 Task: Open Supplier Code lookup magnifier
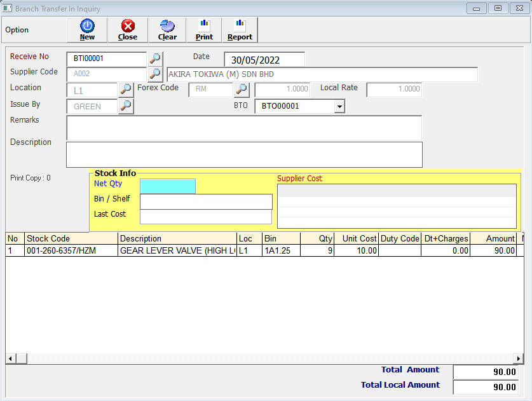point(155,74)
